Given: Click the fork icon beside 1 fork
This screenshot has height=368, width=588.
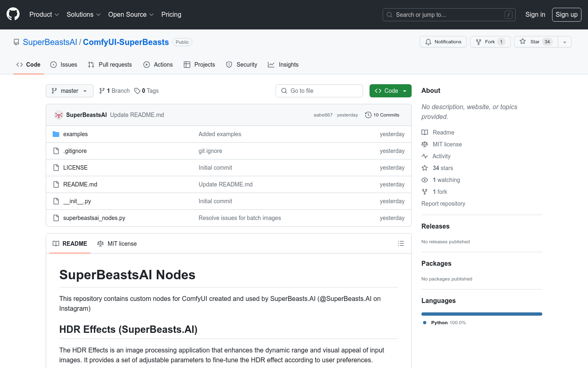Looking at the screenshot, I should [x=425, y=192].
